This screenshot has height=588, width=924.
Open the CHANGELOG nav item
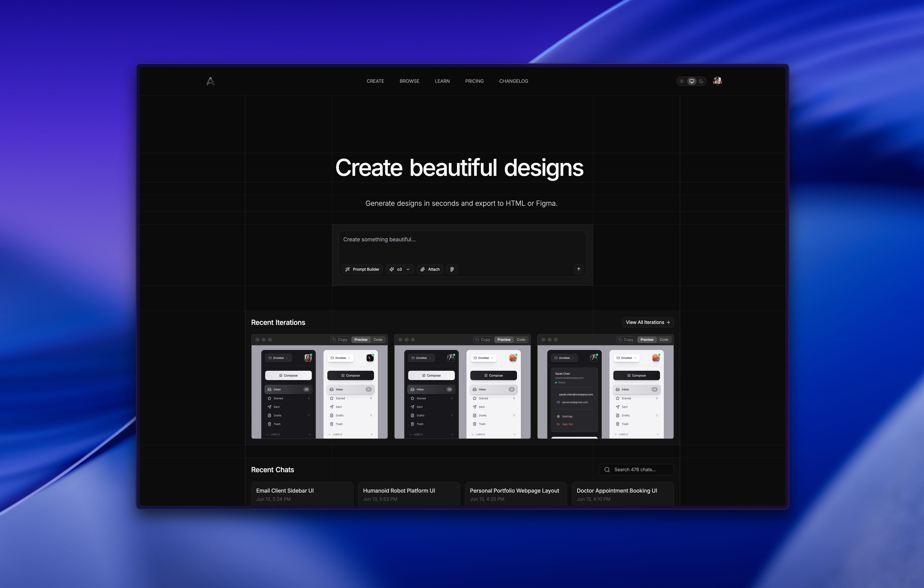(513, 81)
